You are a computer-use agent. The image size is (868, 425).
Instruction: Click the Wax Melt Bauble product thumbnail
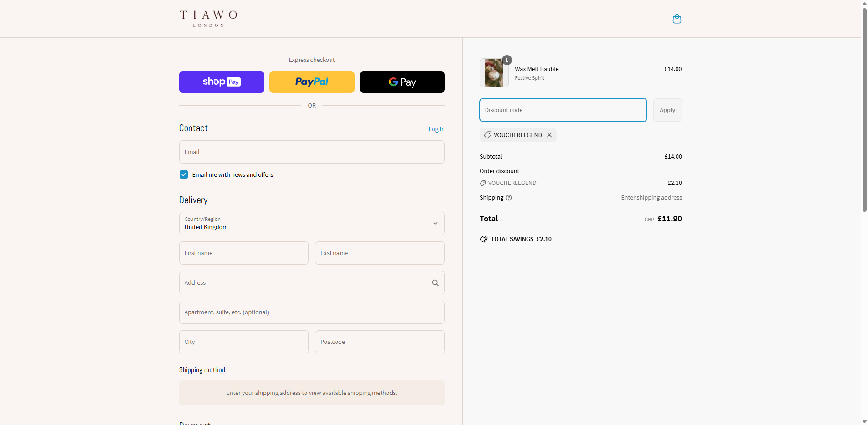coord(494,73)
